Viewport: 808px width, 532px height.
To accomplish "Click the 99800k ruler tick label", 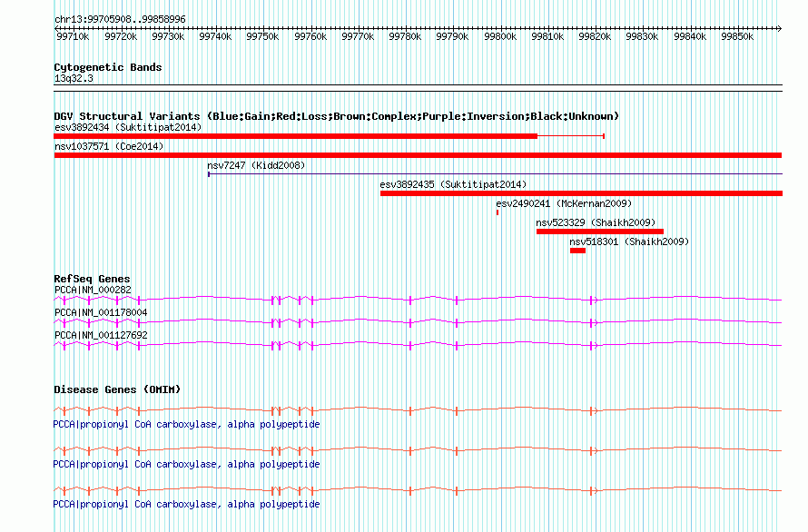I will click(x=500, y=36).
